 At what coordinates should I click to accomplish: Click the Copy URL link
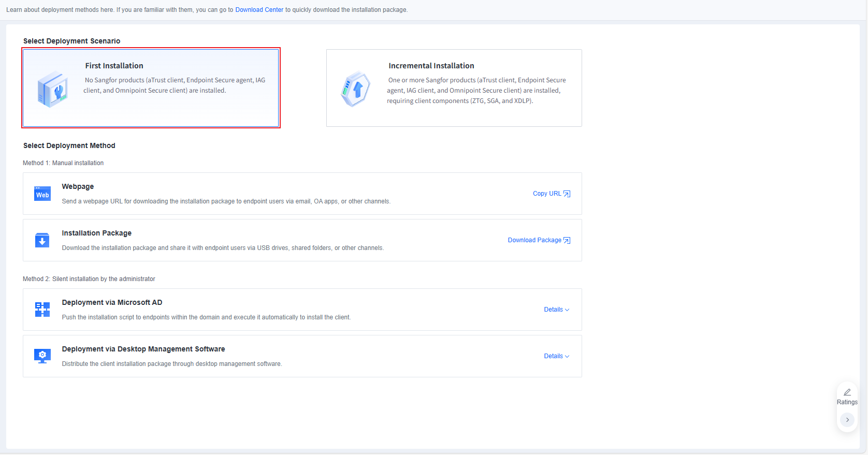click(547, 194)
